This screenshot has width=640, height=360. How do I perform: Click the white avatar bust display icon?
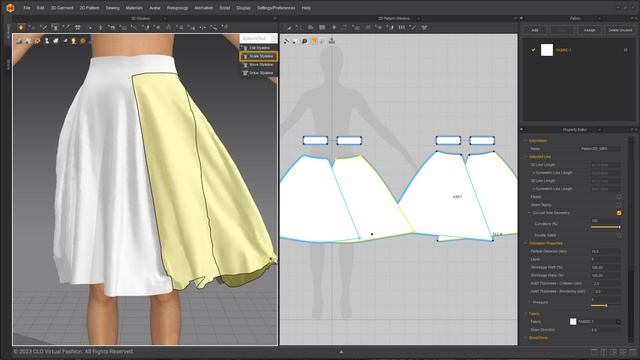[47, 41]
